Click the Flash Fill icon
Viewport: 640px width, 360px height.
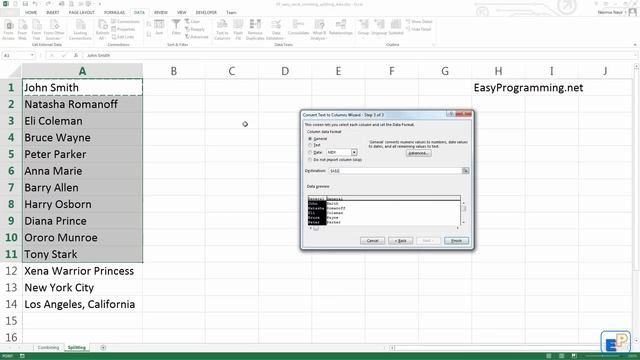coord(238,29)
